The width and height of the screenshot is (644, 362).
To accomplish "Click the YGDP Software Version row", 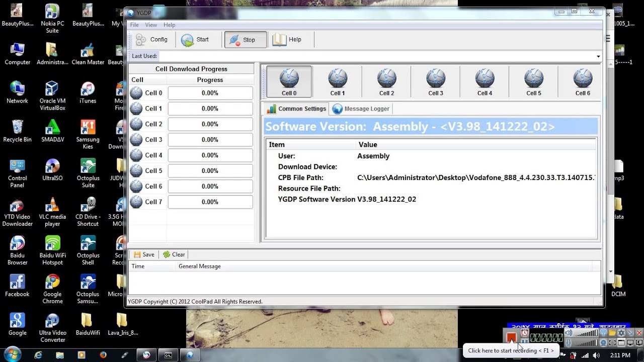I will pyautogui.click(x=431, y=199).
